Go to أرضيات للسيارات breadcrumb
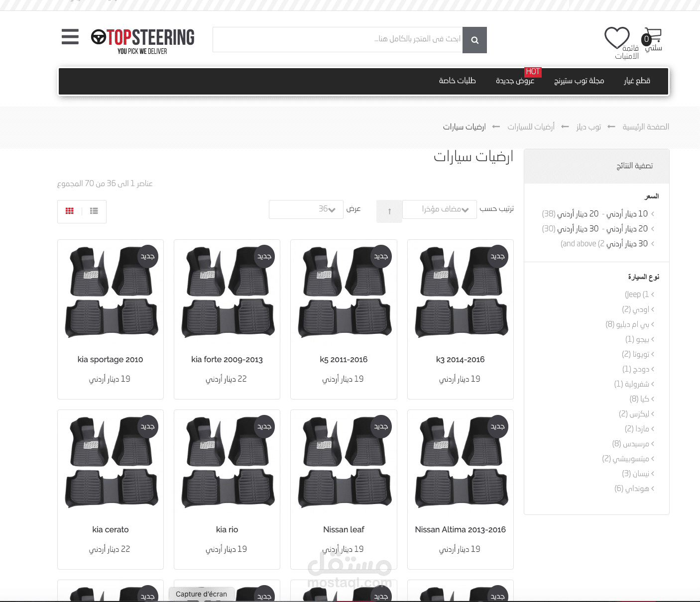Viewport: 700px width, 602px height. [x=531, y=127]
